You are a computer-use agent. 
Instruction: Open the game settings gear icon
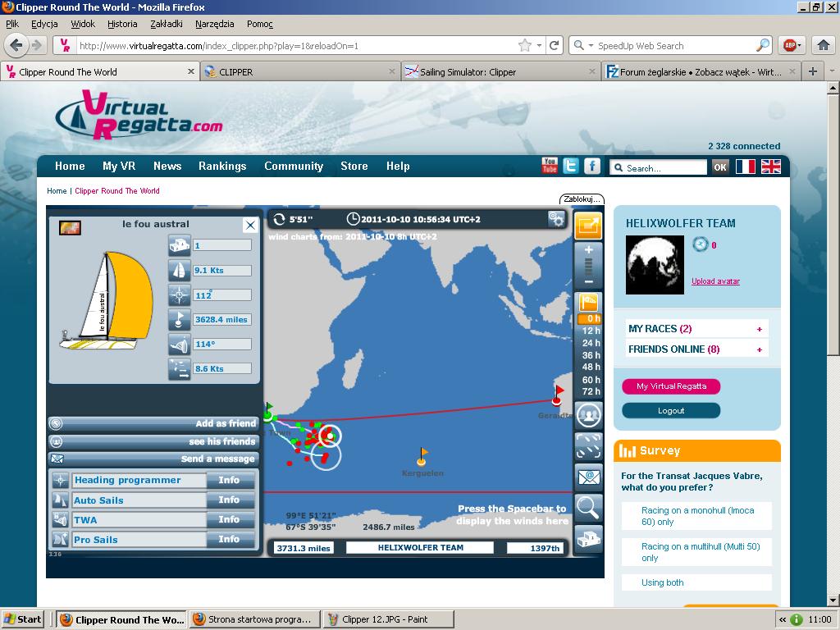(557, 219)
